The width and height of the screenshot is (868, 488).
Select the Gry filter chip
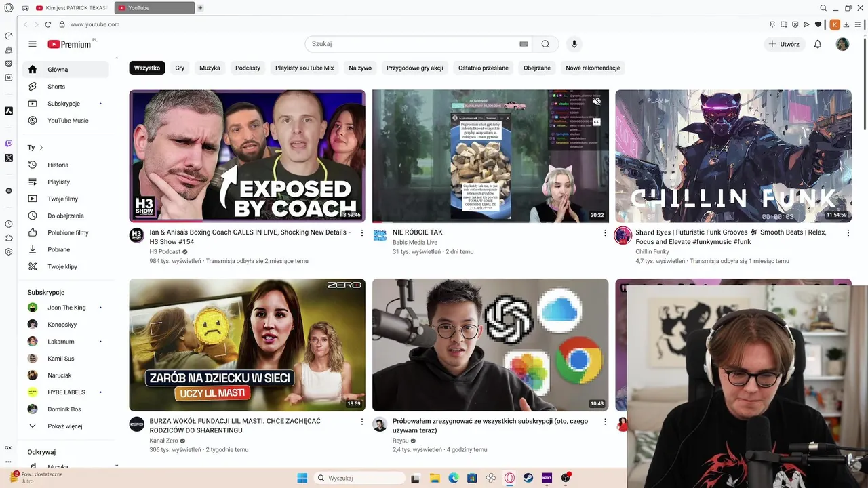click(180, 68)
